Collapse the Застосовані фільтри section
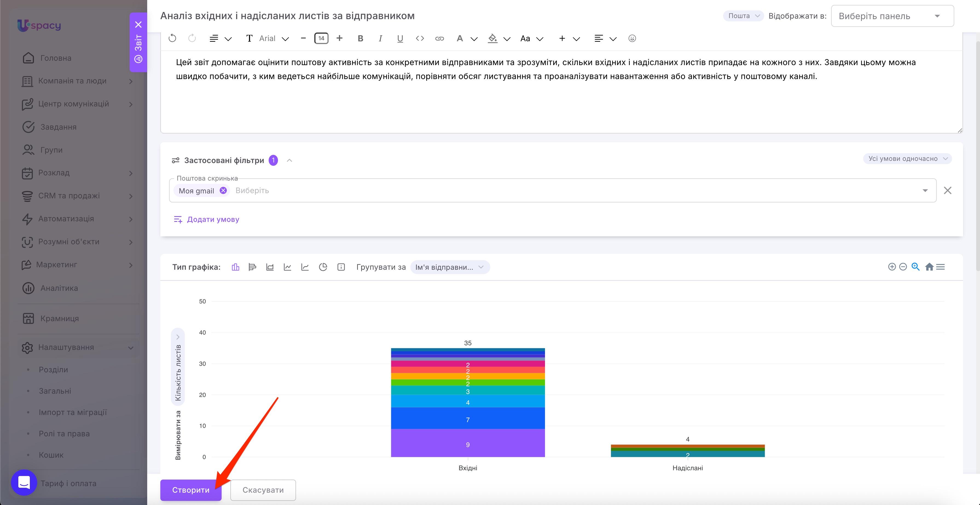Viewport: 980px width, 505px height. point(289,161)
